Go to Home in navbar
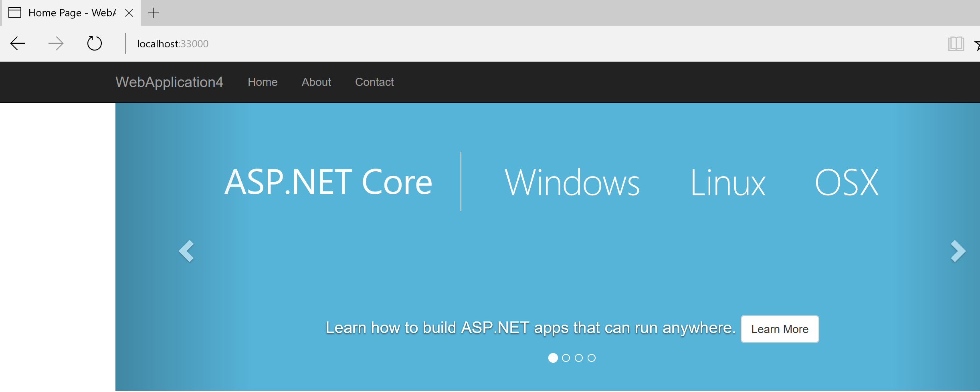Screen dimensions: 980x392 coord(263,82)
